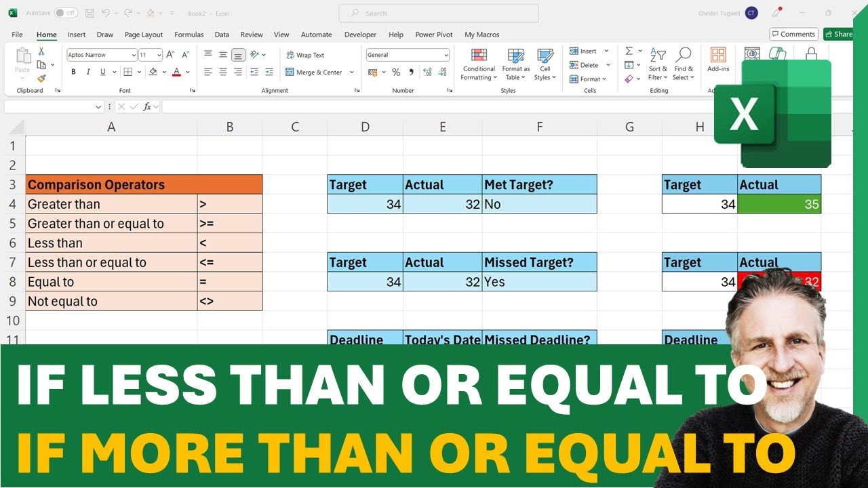This screenshot has height=488, width=868.
Task: Switch to the Developer tab
Action: pyautogui.click(x=360, y=35)
